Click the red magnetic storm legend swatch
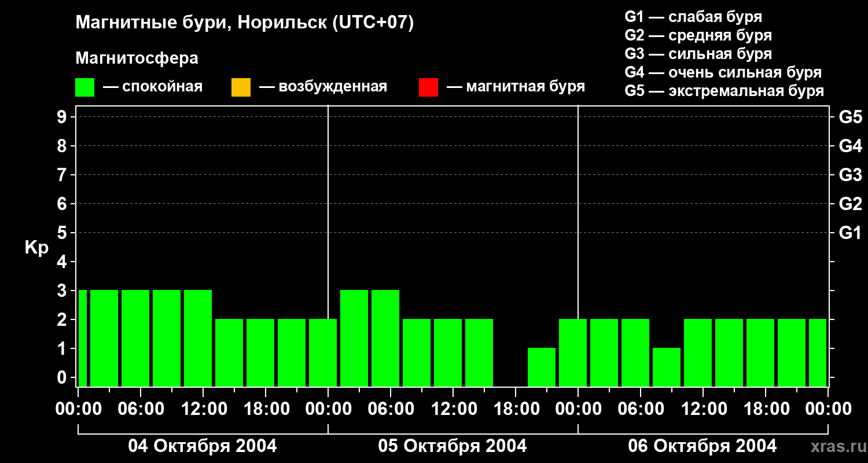This screenshot has width=868, height=463. tap(428, 87)
